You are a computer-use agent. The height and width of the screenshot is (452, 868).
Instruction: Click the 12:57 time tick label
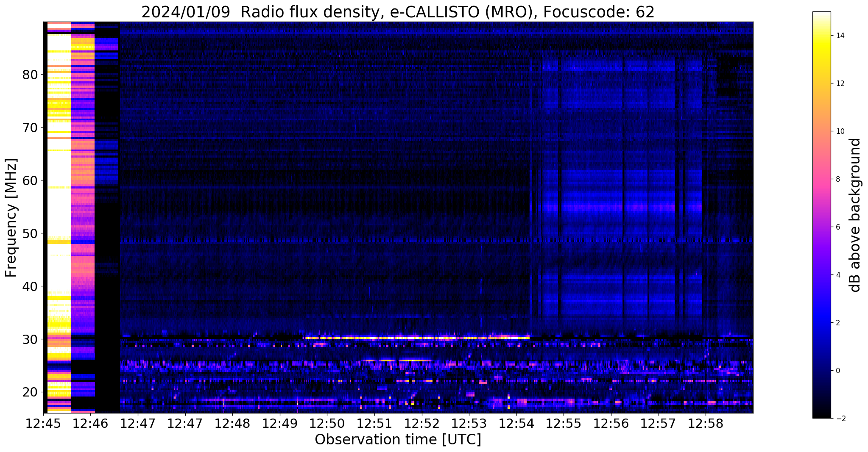tap(658, 423)
